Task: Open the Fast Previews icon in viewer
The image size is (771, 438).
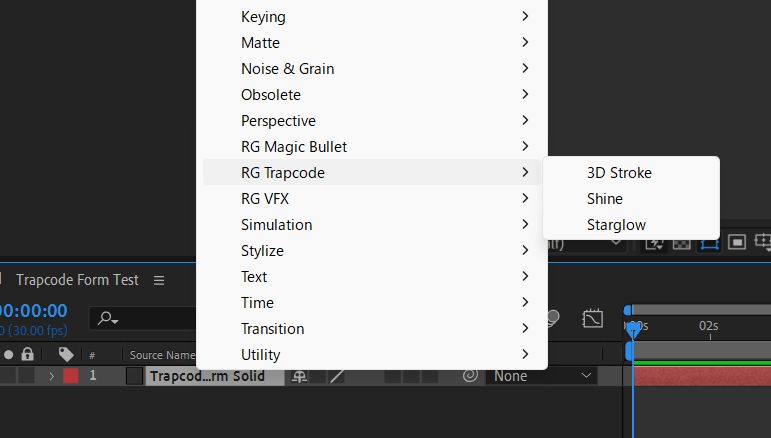Action: tap(654, 243)
